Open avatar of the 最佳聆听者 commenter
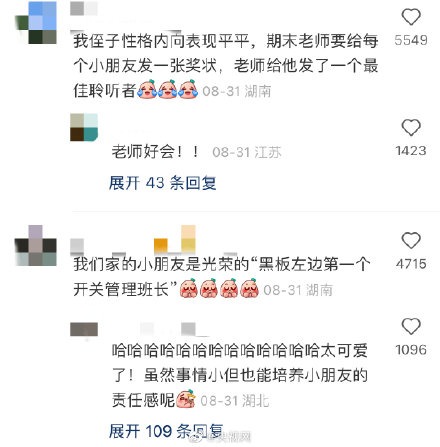The height and width of the screenshot is (447, 440). (x=36, y=23)
